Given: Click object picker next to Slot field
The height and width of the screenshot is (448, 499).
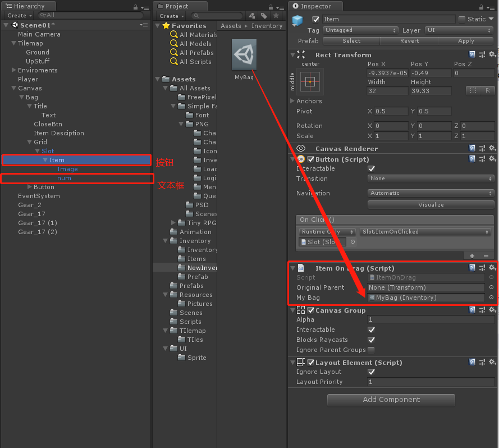Looking at the screenshot, I should (x=352, y=242).
